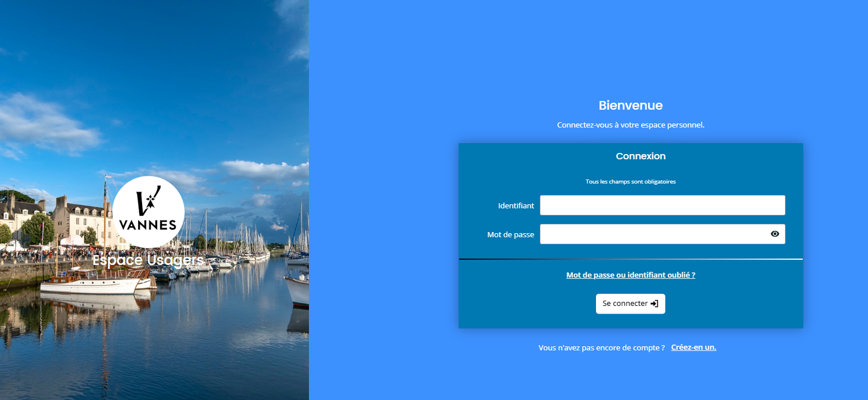Click the mandatory fields notice text

pos(631,182)
